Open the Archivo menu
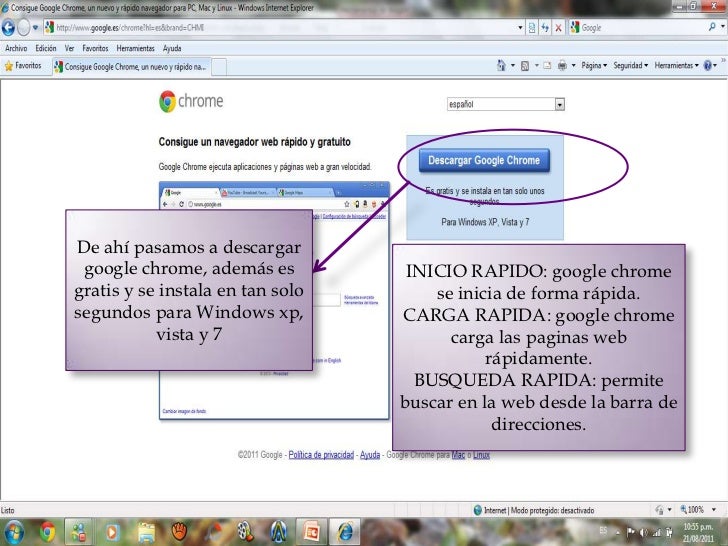This screenshot has height=546, width=728. (x=16, y=48)
